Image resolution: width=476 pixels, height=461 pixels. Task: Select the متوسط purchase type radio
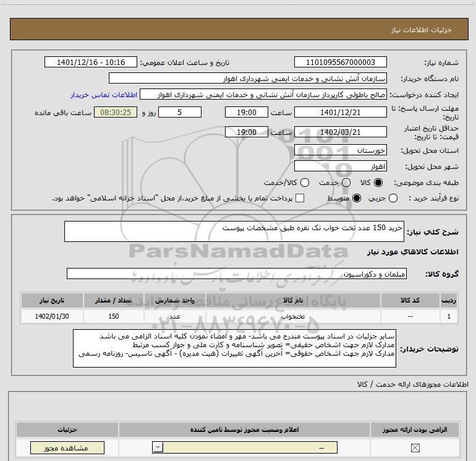click(357, 198)
